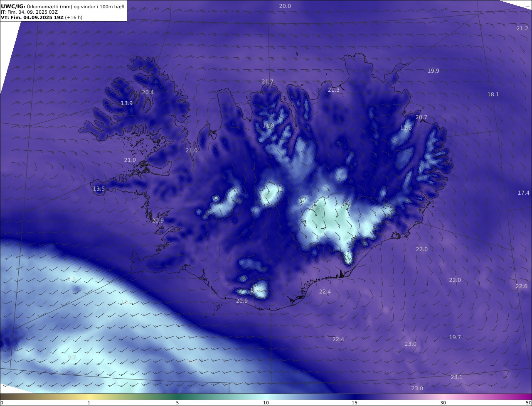532x406 pixels.
Task: Click the 1 tick on the colour scale
Action: [x=89, y=403]
